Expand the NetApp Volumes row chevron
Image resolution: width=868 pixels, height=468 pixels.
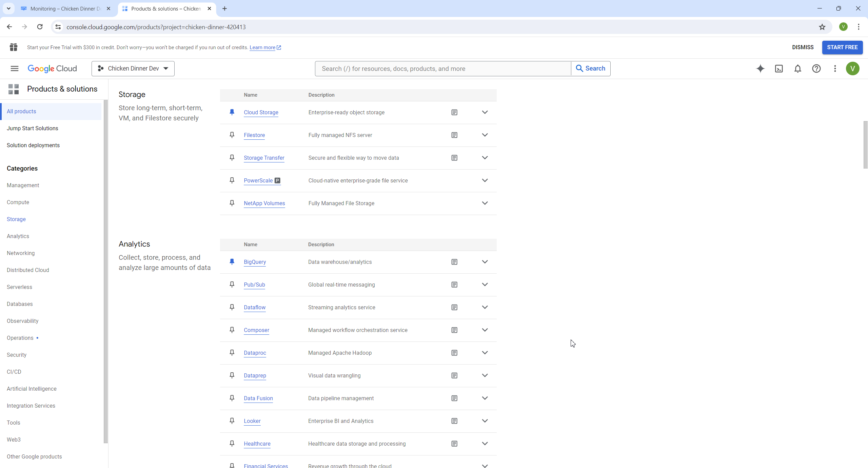[x=485, y=203]
